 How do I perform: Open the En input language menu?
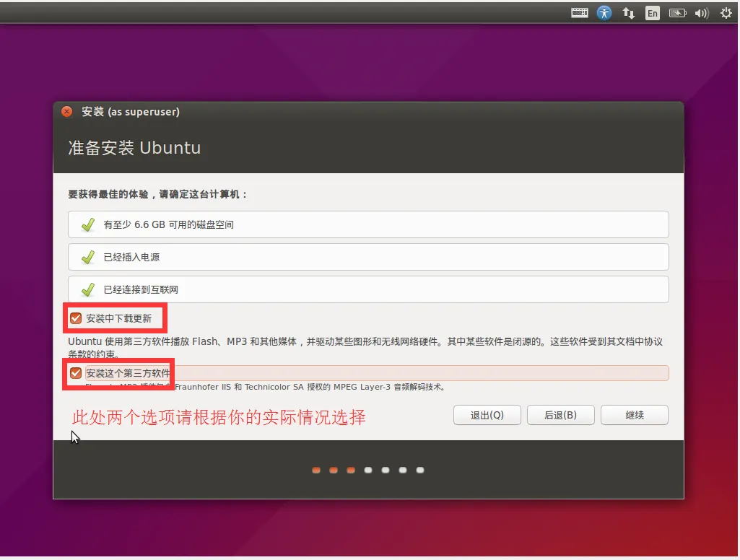[x=653, y=13]
